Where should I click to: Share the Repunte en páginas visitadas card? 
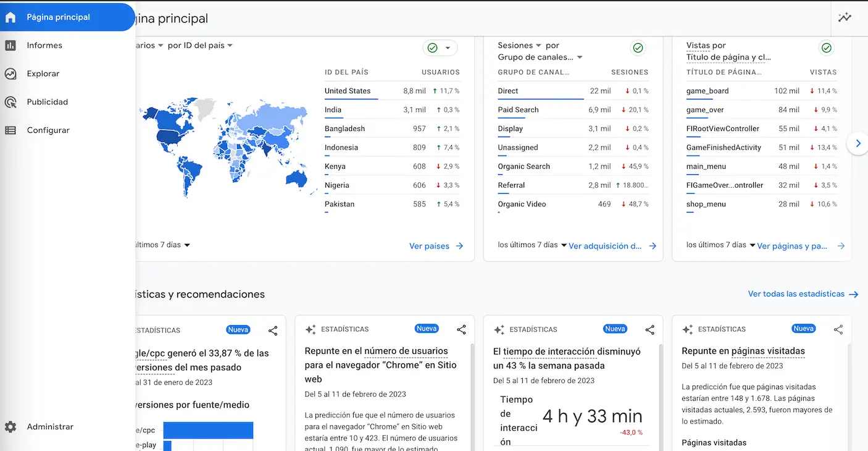click(x=838, y=330)
